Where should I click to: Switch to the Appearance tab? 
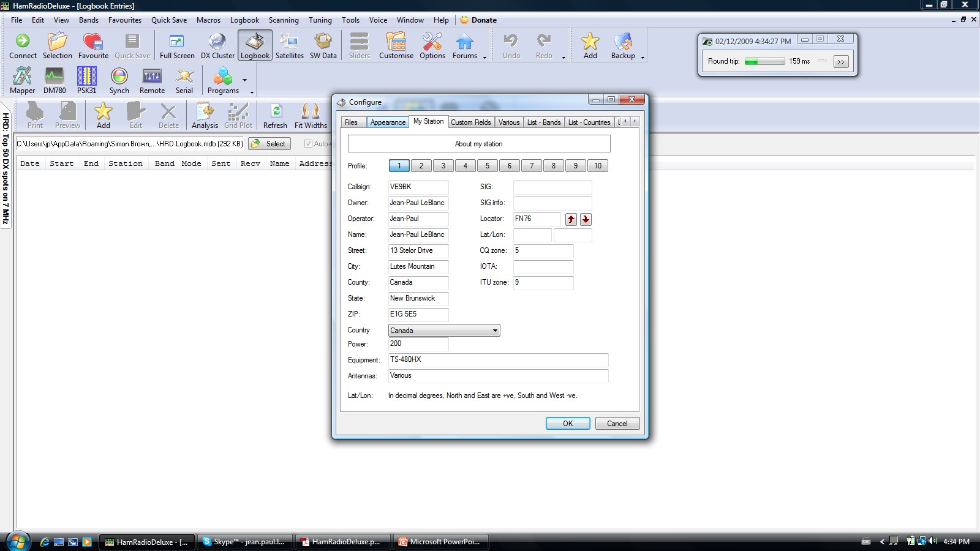click(x=388, y=122)
